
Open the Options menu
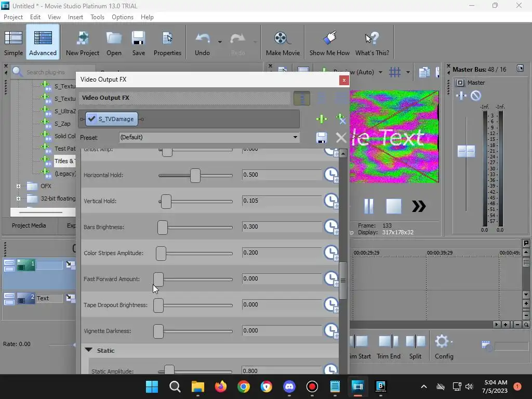coord(123,17)
